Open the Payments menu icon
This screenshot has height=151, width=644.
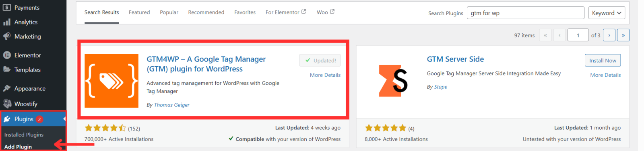[7, 7]
